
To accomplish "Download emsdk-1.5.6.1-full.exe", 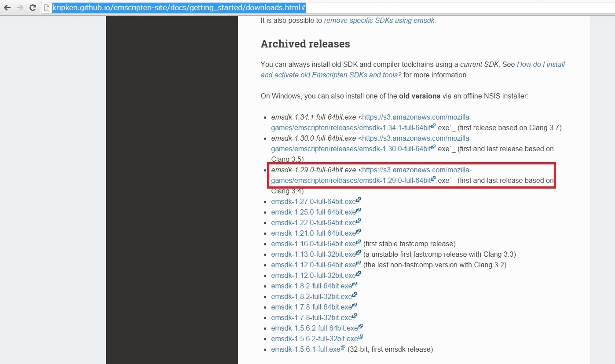I will (306, 349).
